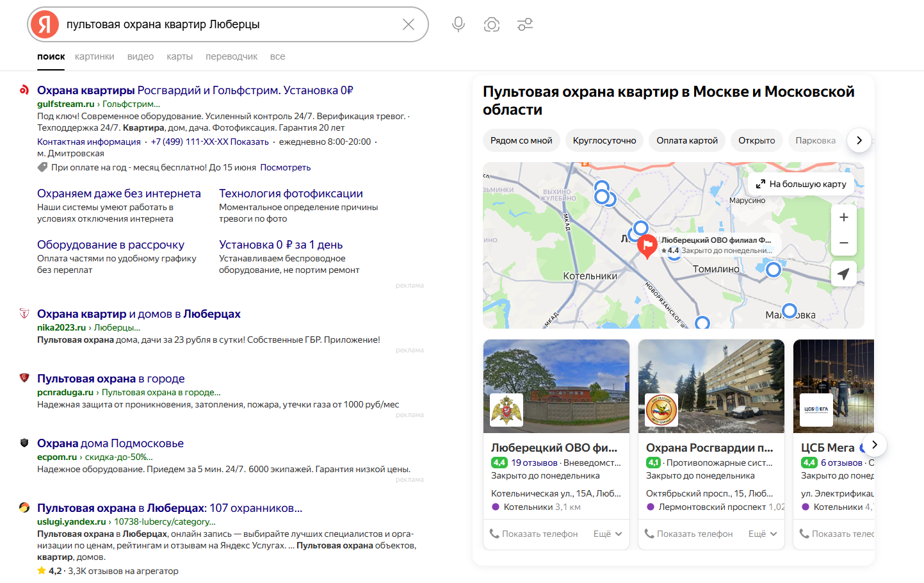This screenshot has height=583, width=924.
Task: Click the Гольфстрим ad favicon
Action: [x=24, y=90]
